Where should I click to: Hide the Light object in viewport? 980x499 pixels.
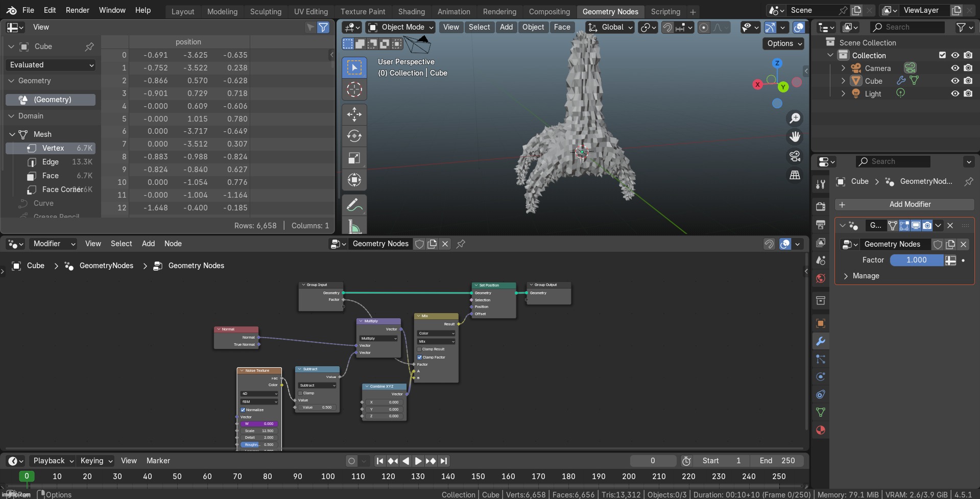tap(955, 93)
